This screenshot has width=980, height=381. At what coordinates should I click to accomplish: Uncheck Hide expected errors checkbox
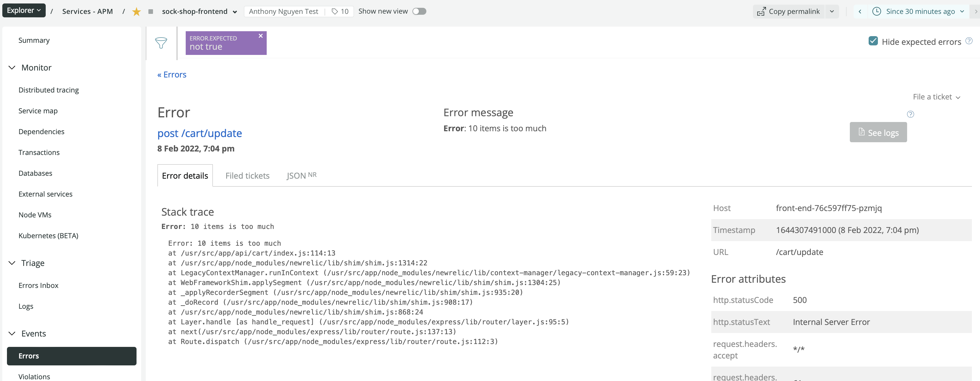point(873,41)
